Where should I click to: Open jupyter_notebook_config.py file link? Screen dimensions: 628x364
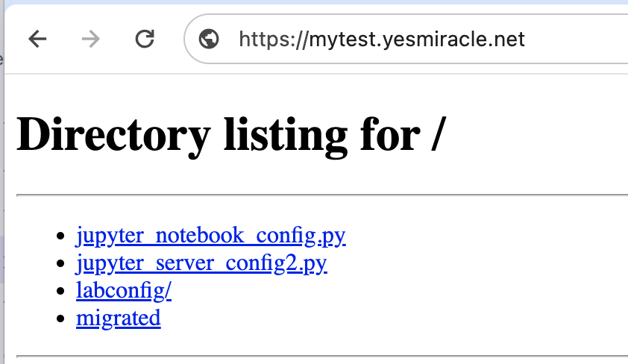point(210,236)
